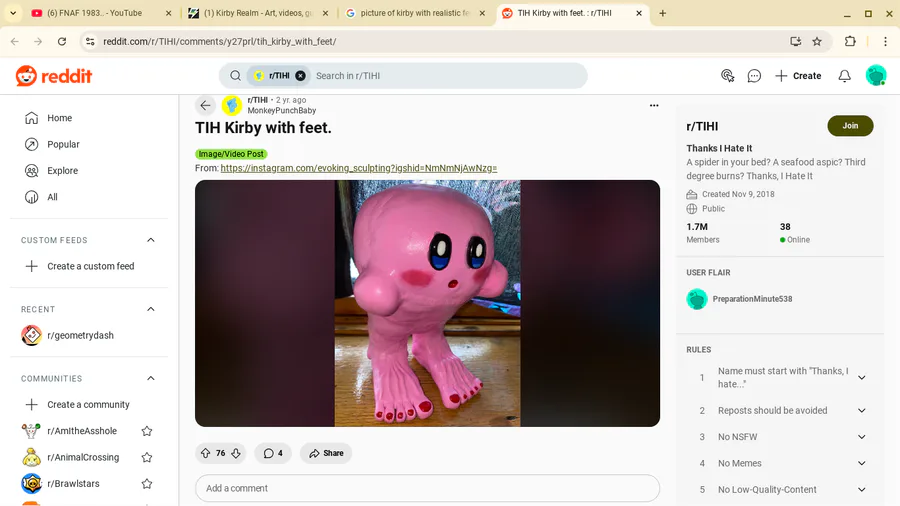Open the post overflow menu (three dots)
Viewport: 900px width, 506px height.
654,106
